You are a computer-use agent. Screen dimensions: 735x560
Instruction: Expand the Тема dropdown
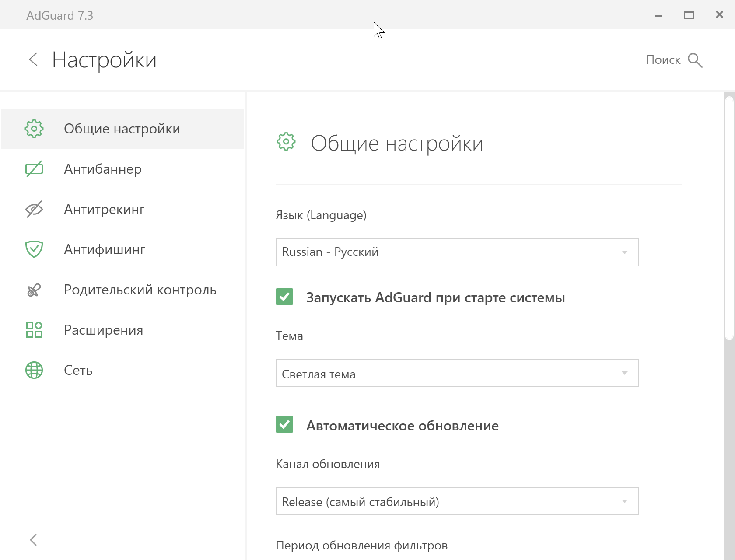(x=457, y=373)
